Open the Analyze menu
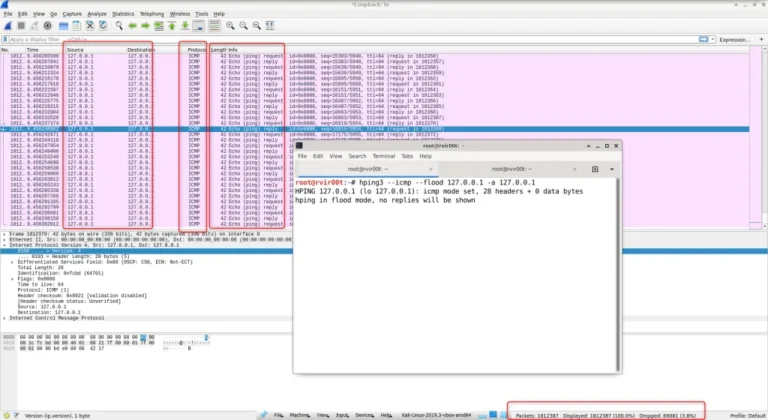This screenshot has height=420, width=768. pos(97,14)
